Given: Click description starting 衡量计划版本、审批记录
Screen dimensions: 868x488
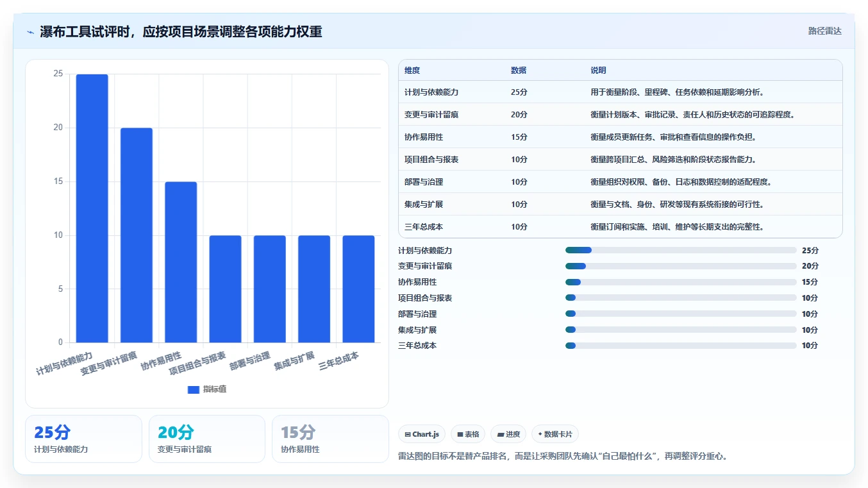Looking at the screenshot, I should (x=693, y=115).
